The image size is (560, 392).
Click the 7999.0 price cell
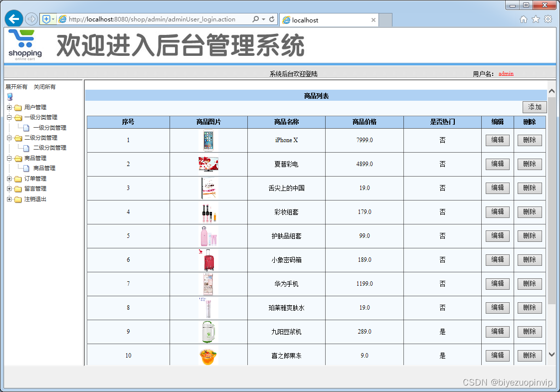coord(365,141)
